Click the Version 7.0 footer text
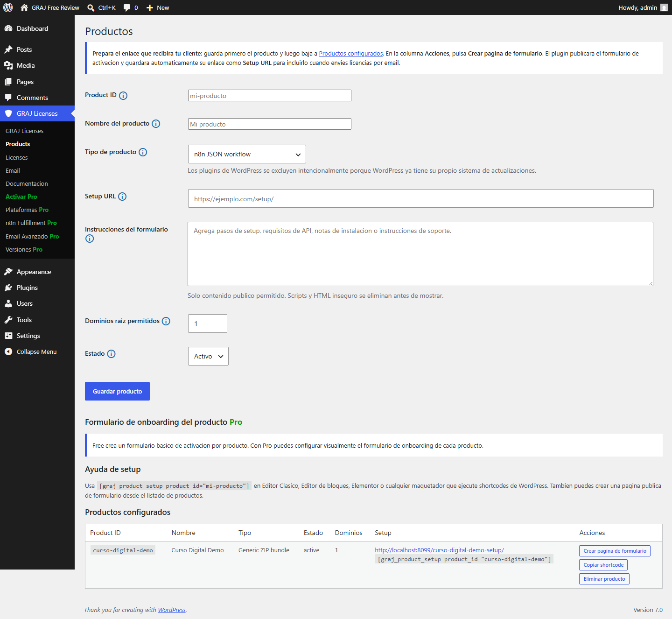 pyautogui.click(x=648, y=610)
